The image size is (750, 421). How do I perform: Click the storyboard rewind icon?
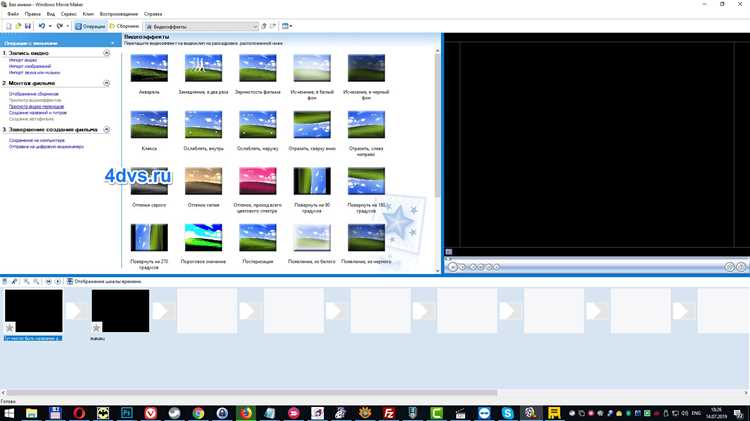[48, 282]
